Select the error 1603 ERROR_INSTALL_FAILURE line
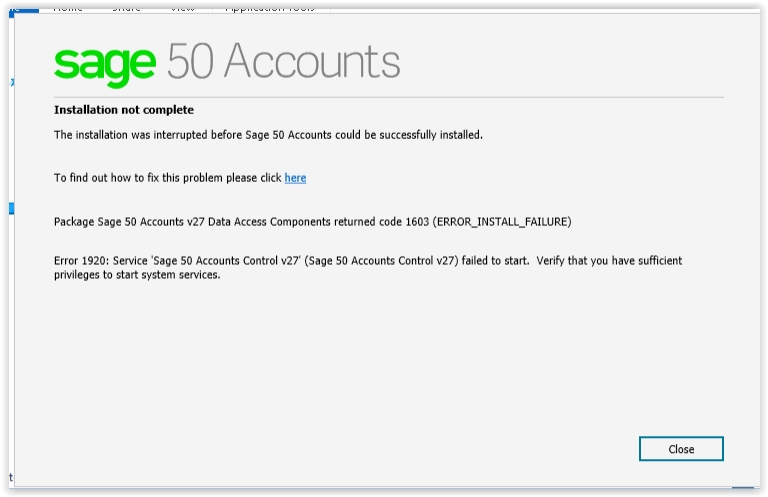 point(312,222)
